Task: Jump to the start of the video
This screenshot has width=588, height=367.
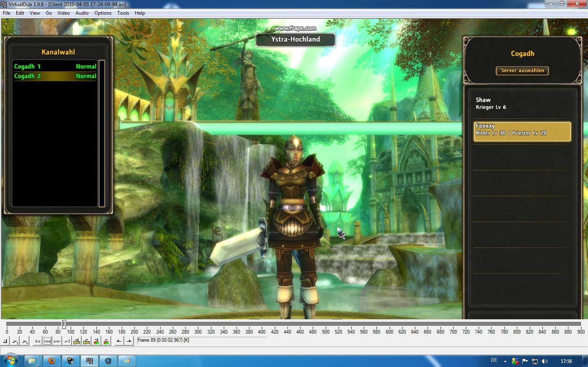Action: [x=38, y=341]
